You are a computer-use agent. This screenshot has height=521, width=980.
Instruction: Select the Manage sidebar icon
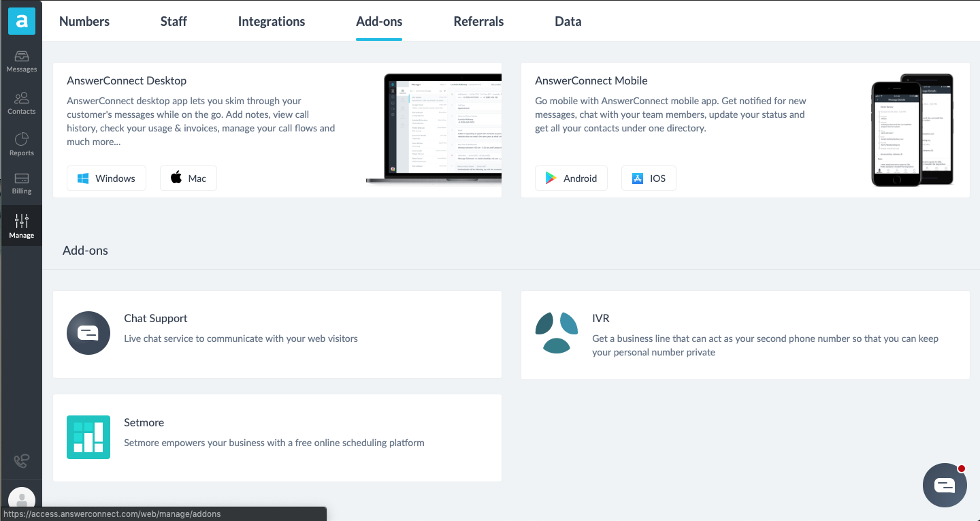coord(21,225)
